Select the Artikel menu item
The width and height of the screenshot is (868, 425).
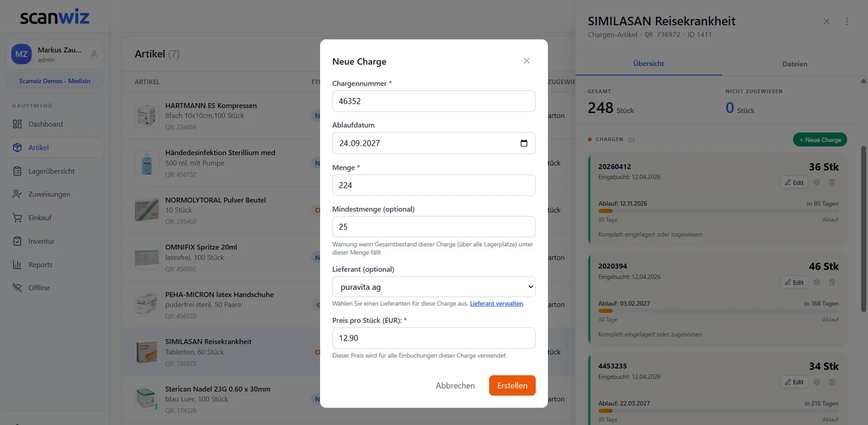(x=55, y=148)
